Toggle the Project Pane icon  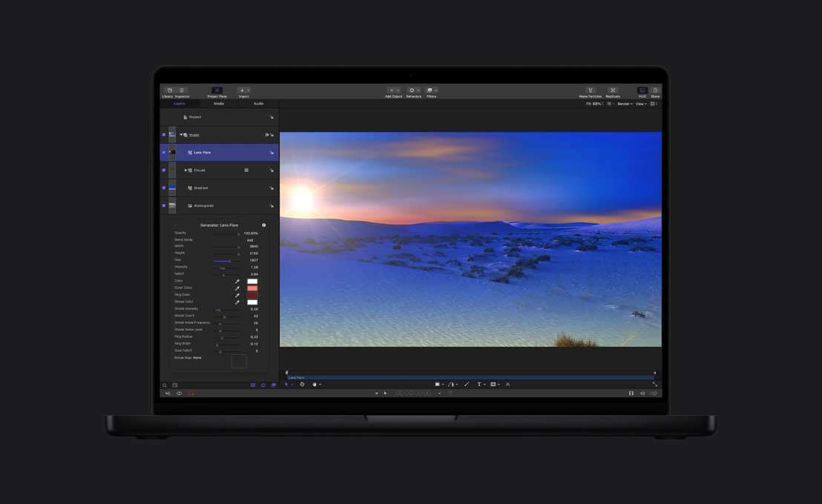coord(217,90)
